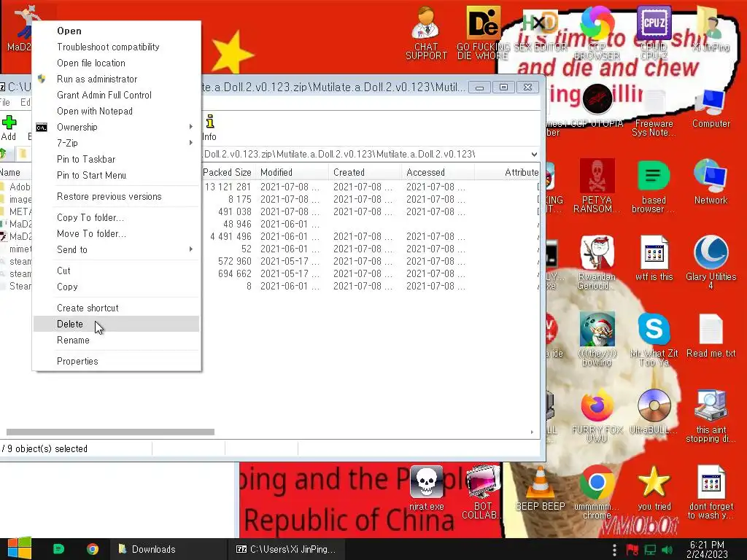Viewport: 747px width, 560px height.
Task: Launch ummmmm chrome icon
Action: (597, 492)
